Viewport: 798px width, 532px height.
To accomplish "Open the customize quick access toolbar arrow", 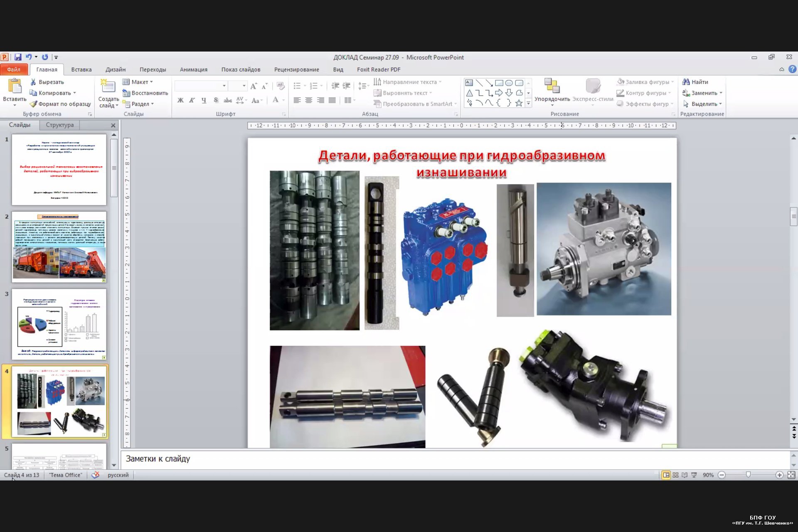I will (56, 57).
